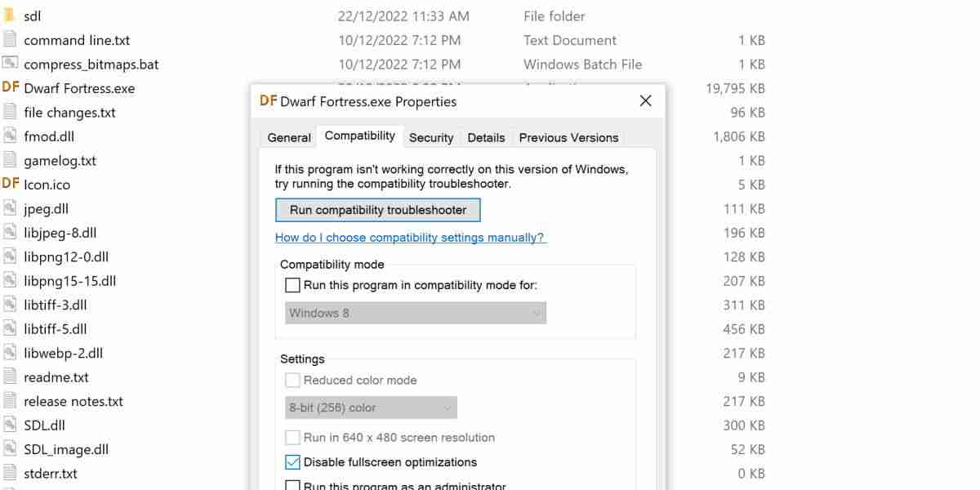This screenshot has width=980, height=490.
Task: Click the jpeg.dll file icon
Action: tap(11, 208)
